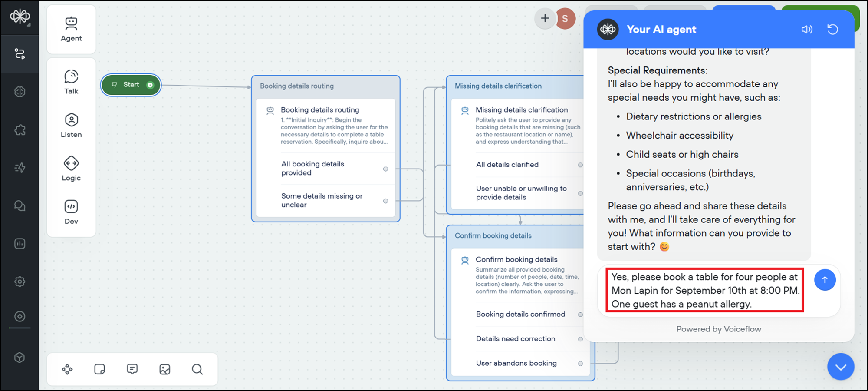Open Analytics chart in left sidebar
The image size is (868, 391).
pos(20,244)
